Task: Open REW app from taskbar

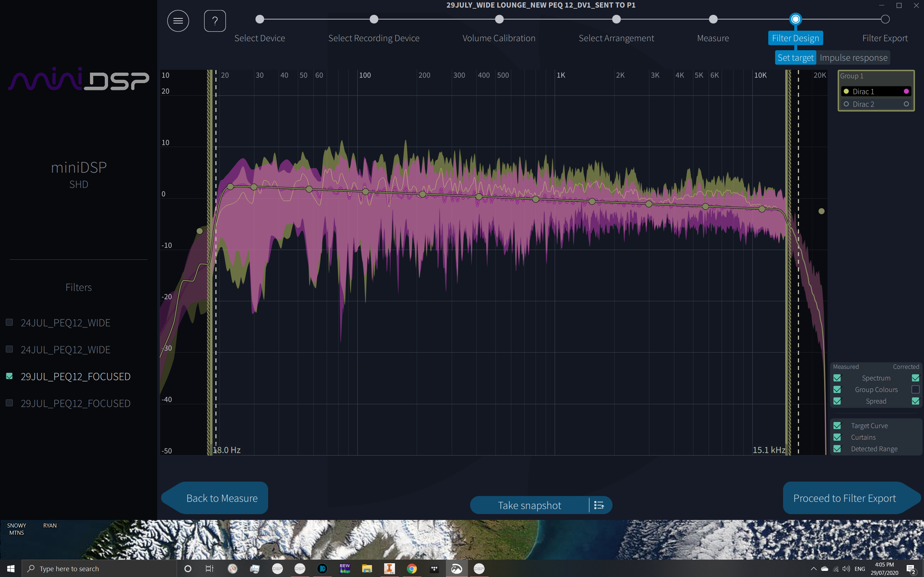Action: pyautogui.click(x=345, y=569)
